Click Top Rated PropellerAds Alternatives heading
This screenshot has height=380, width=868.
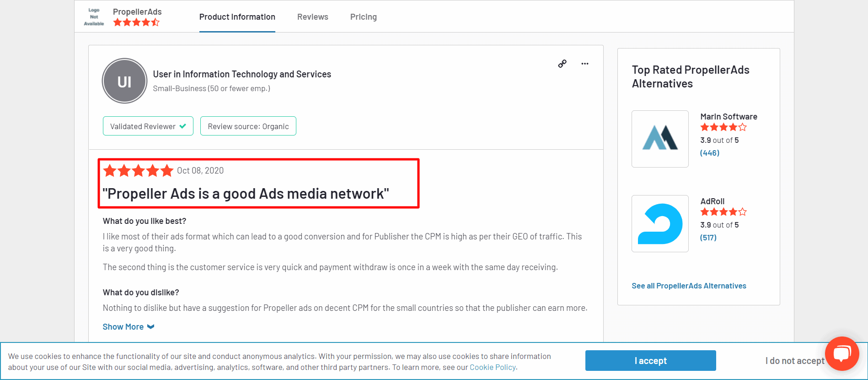(691, 76)
